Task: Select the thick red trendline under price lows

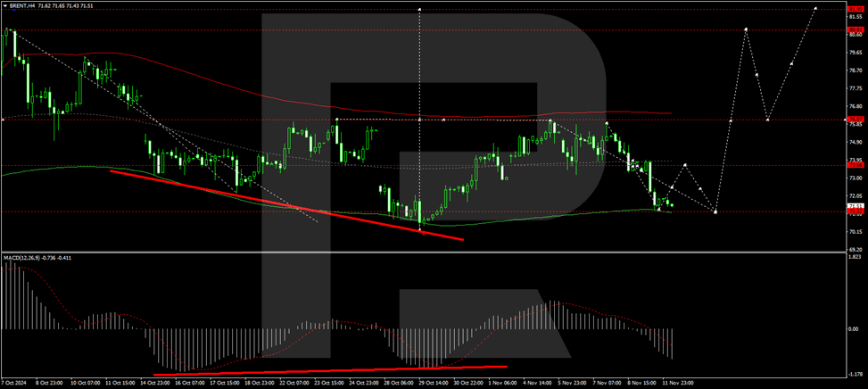Action: pyautogui.click(x=286, y=205)
